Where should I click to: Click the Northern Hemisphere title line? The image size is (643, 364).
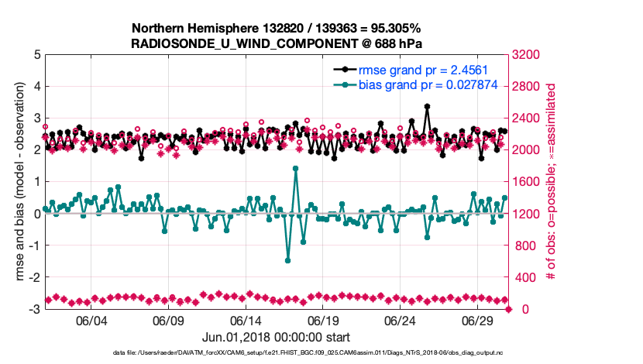277,27
